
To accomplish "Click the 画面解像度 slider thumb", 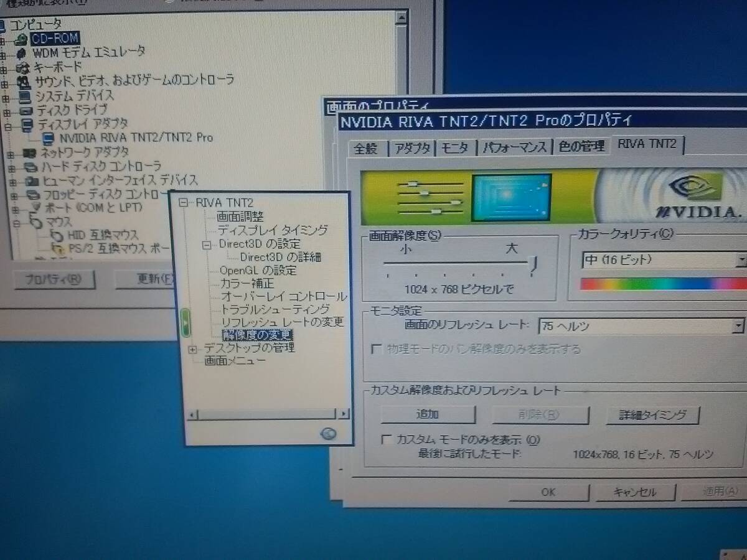I will tap(534, 266).
